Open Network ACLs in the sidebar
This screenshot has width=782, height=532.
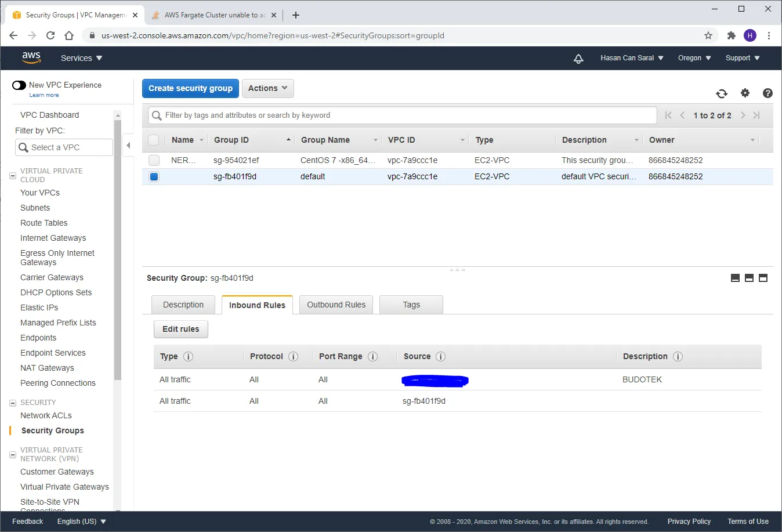tap(46, 415)
